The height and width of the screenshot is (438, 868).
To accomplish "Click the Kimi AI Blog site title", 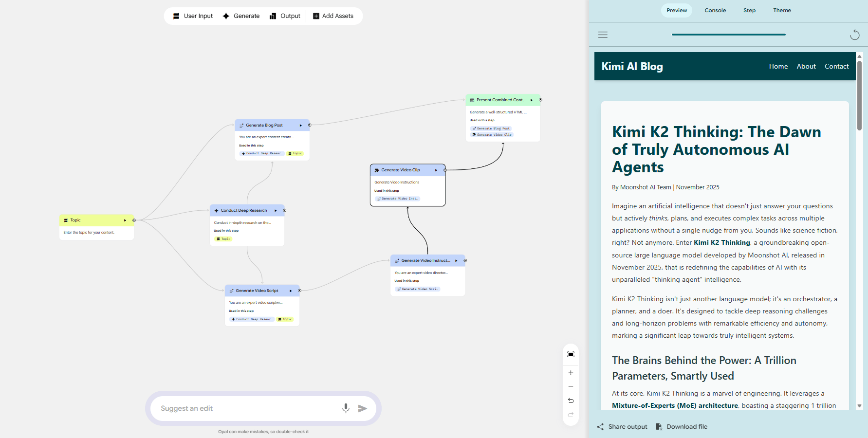I will click(x=632, y=66).
